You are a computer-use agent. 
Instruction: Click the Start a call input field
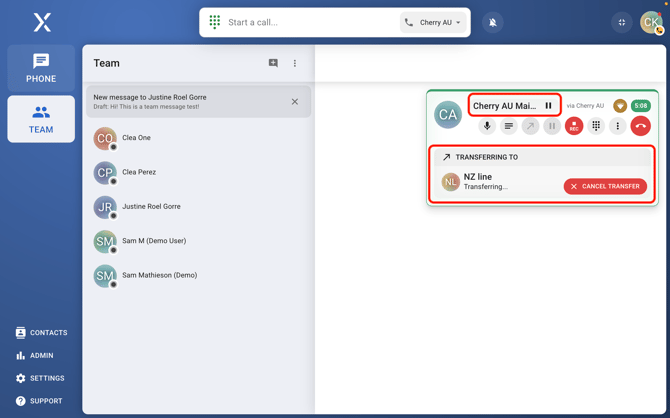(x=300, y=22)
